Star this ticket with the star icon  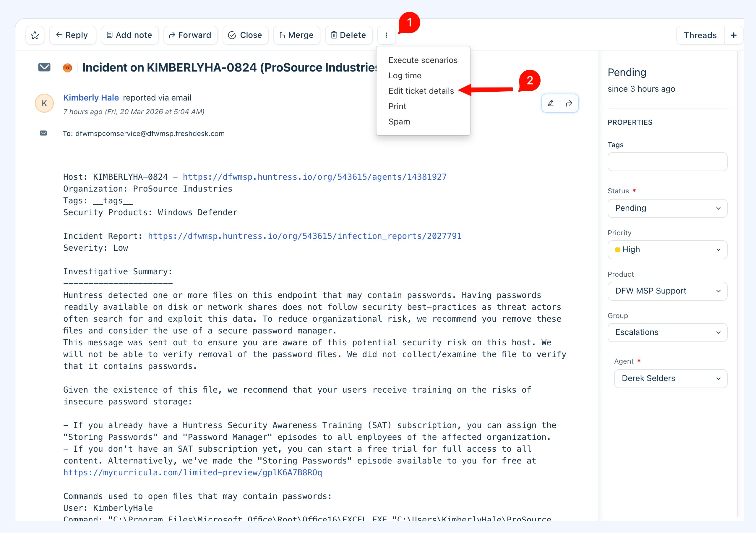(x=35, y=35)
